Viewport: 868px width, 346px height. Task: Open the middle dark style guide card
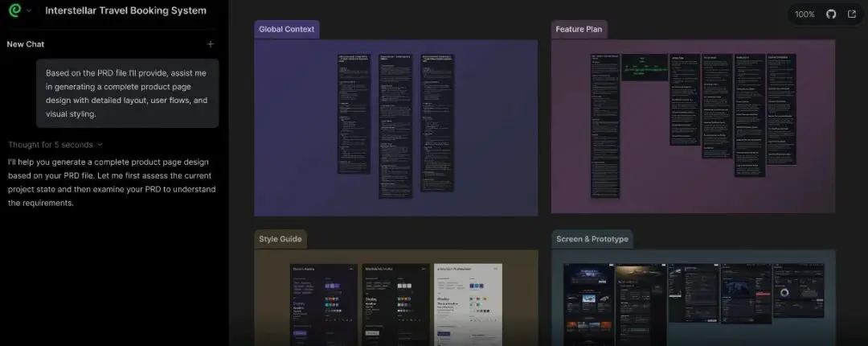tap(395, 304)
